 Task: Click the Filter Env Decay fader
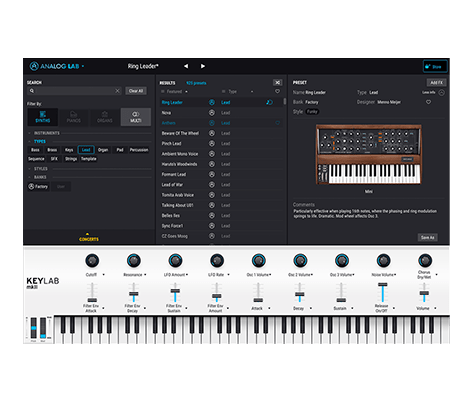(134, 293)
